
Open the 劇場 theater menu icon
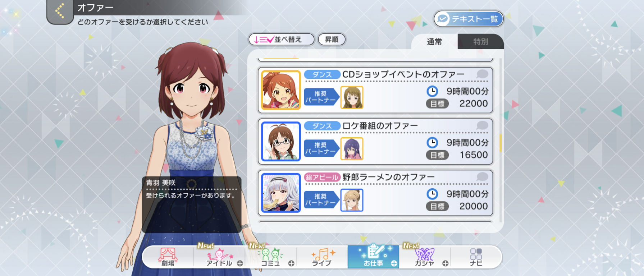[x=168, y=257]
